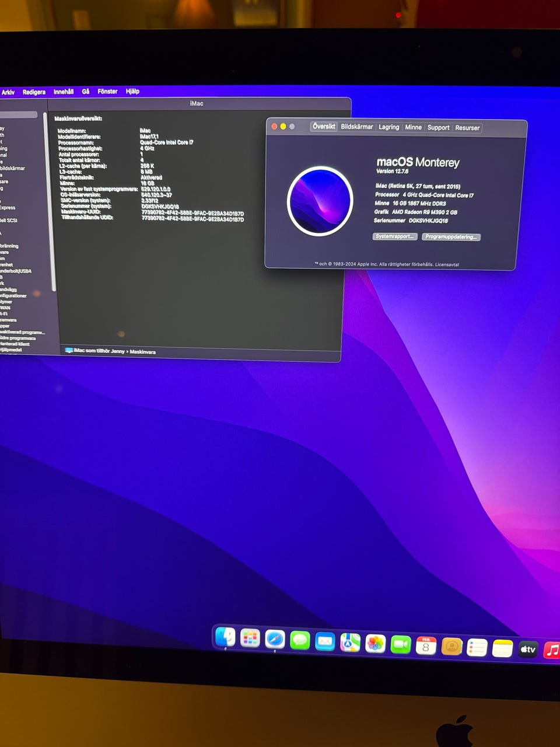Screen dimensions: 560x747
Task: Open Launchpad in the Dock
Action: (250, 638)
